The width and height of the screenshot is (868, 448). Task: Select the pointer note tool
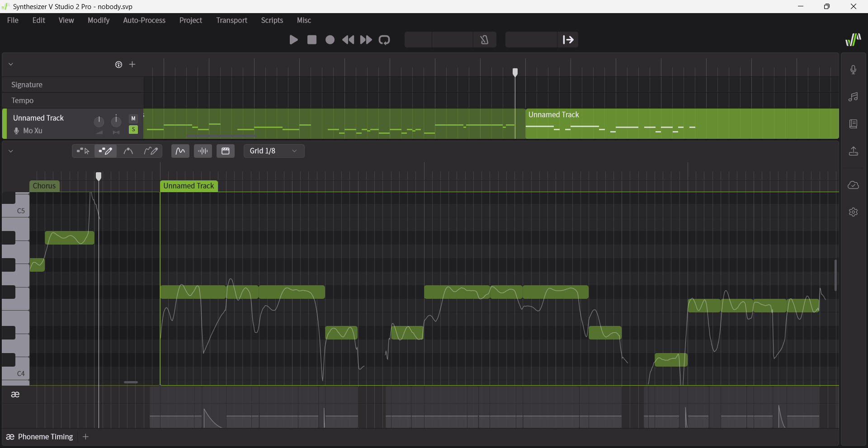tap(83, 151)
